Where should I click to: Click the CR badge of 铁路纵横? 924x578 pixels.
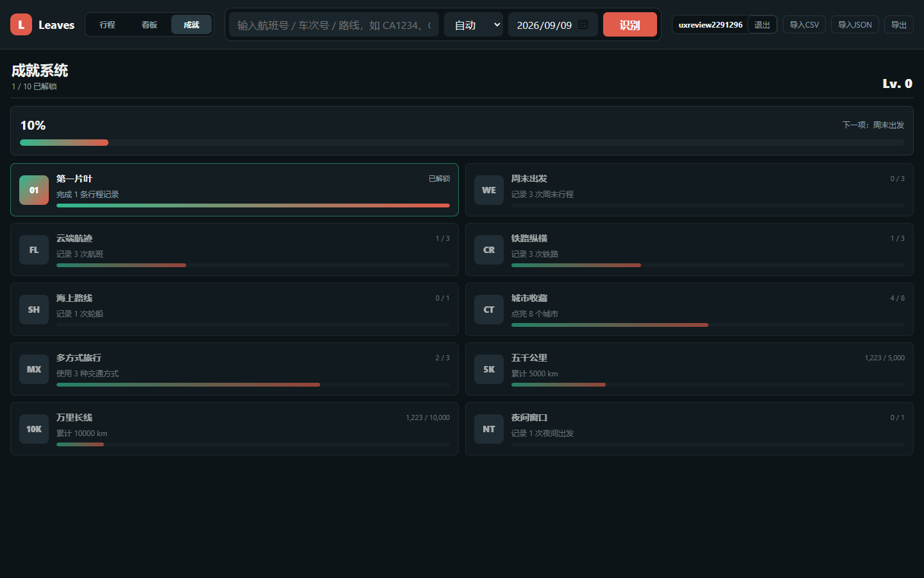489,250
